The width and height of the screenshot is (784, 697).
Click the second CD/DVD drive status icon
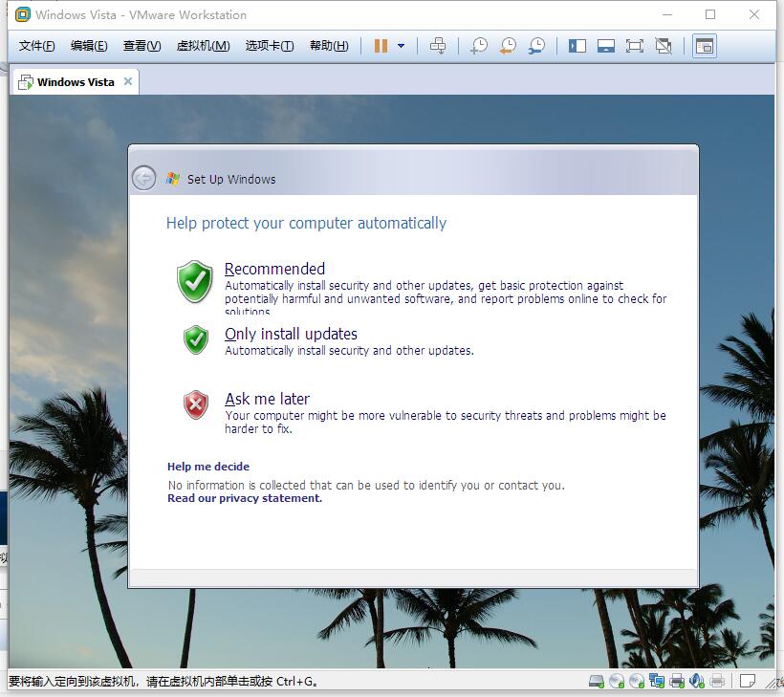click(x=637, y=681)
